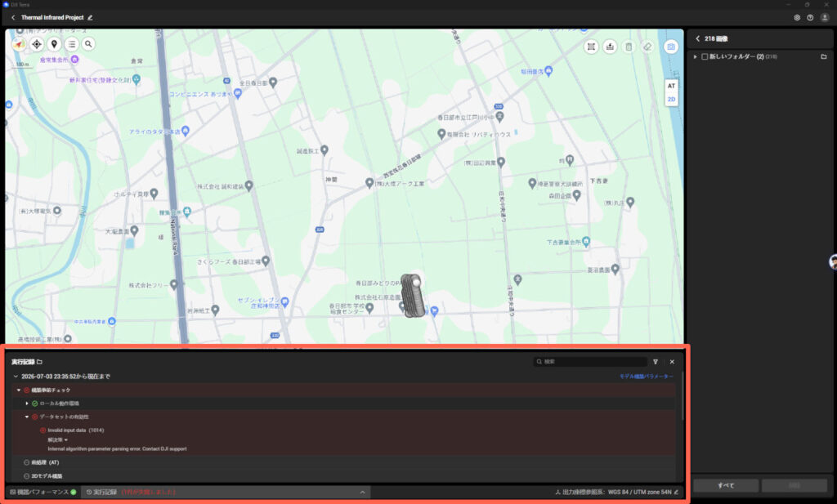Open log folder icon next to 実行記録
This screenshot has width=837, height=504.
(x=39, y=362)
